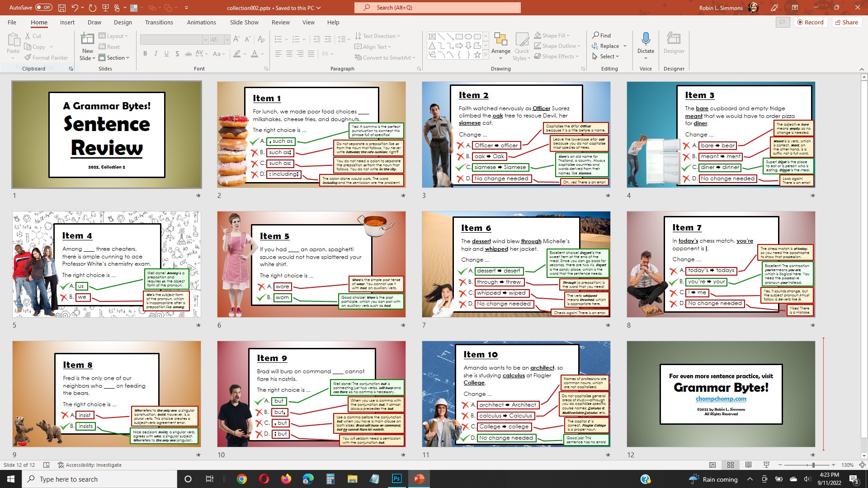Click the Record button

point(810,22)
